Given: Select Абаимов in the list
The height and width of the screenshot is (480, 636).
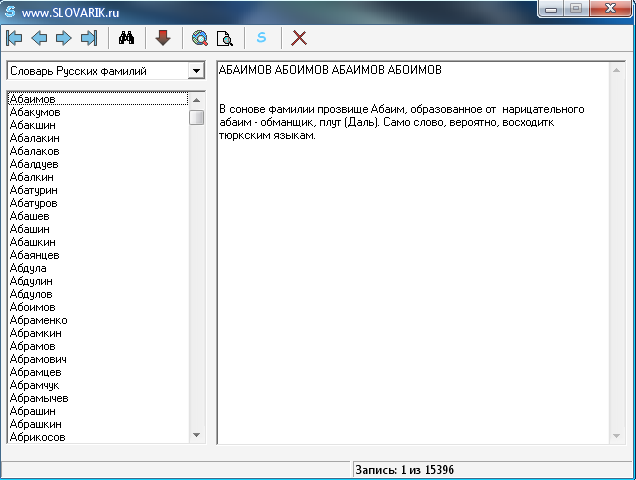Looking at the screenshot, I should point(98,99).
